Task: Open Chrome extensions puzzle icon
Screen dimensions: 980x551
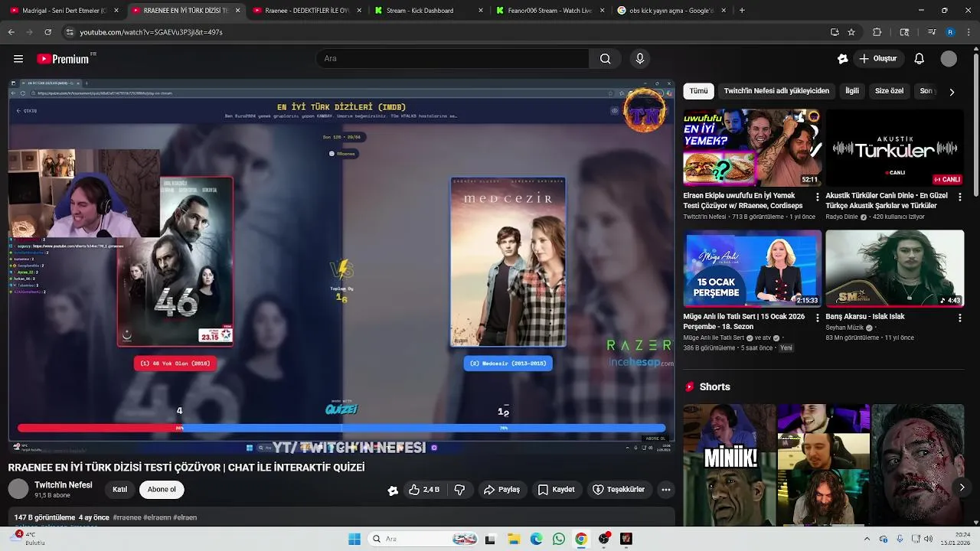Action: 877,32
